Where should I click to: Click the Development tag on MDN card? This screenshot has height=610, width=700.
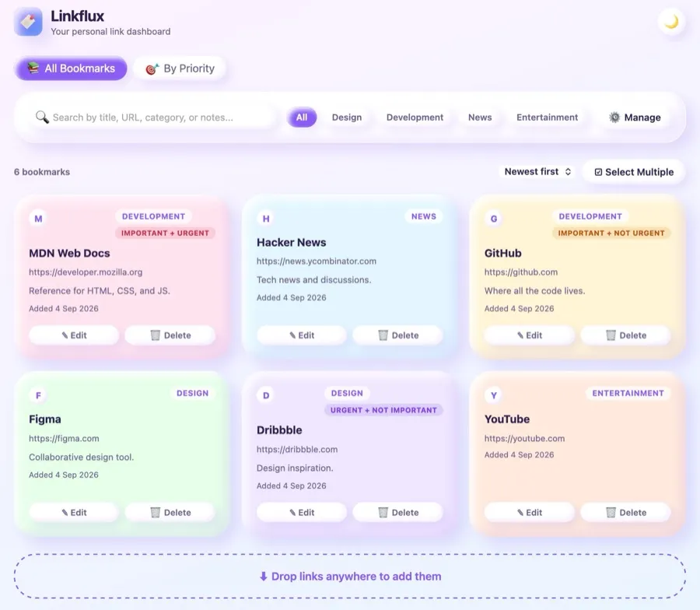tap(153, 216)
